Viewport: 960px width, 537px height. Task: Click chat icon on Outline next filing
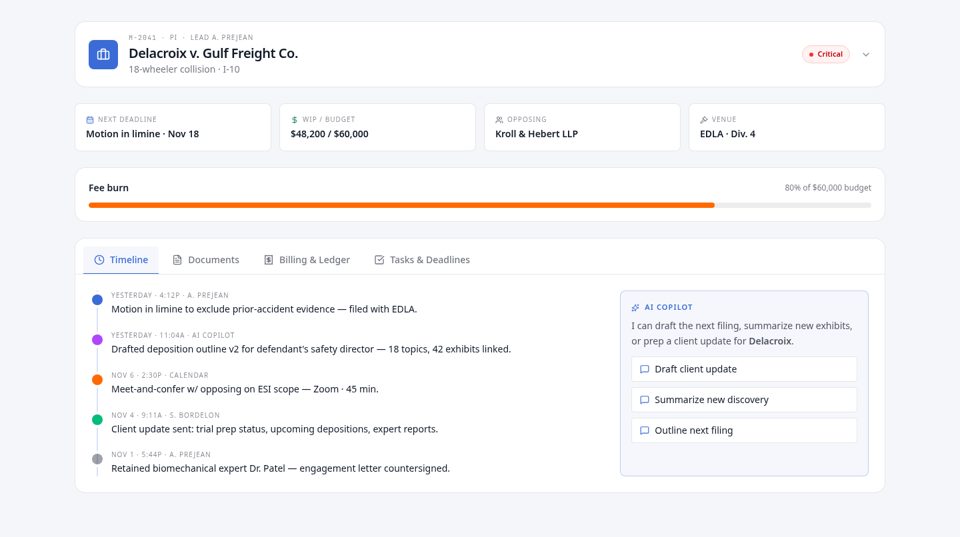[x=644, y=430]
